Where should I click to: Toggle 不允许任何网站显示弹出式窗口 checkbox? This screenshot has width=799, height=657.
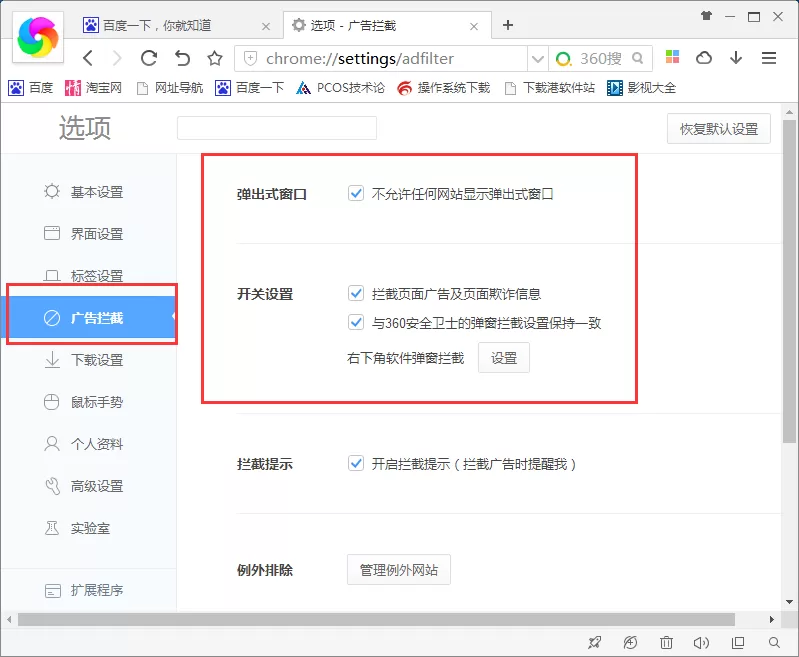[x=356, y=193]
